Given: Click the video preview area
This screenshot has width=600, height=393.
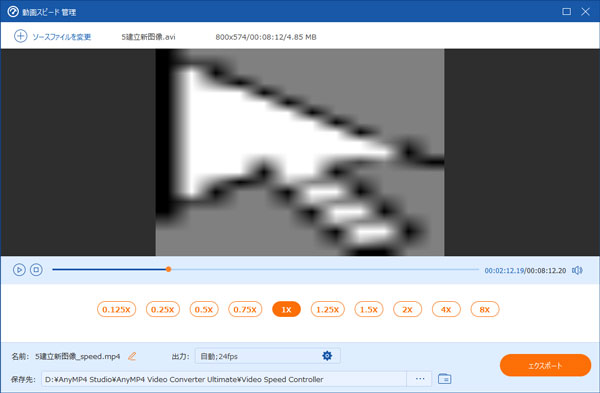Looking at the screenshot, I should (300, 152).
